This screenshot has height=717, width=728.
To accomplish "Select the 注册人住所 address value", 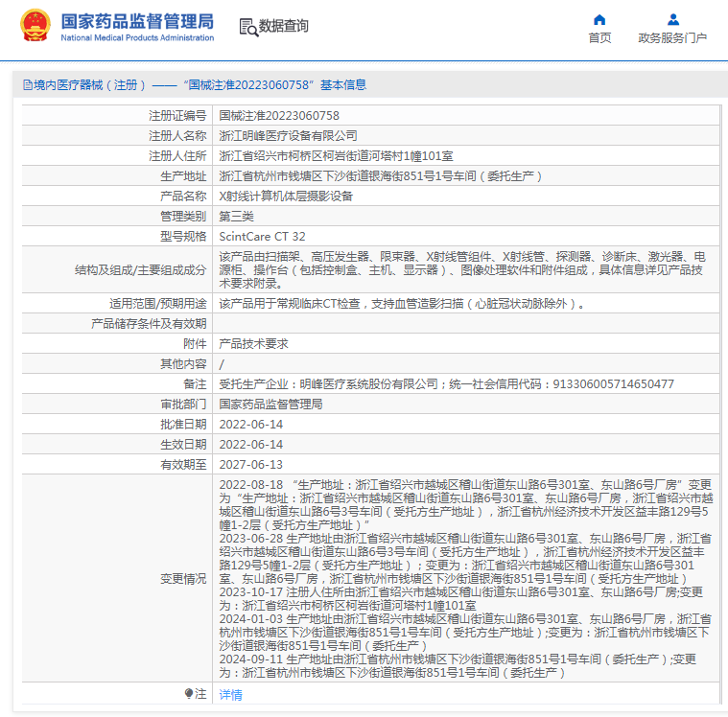I will (x=336, y=156).
